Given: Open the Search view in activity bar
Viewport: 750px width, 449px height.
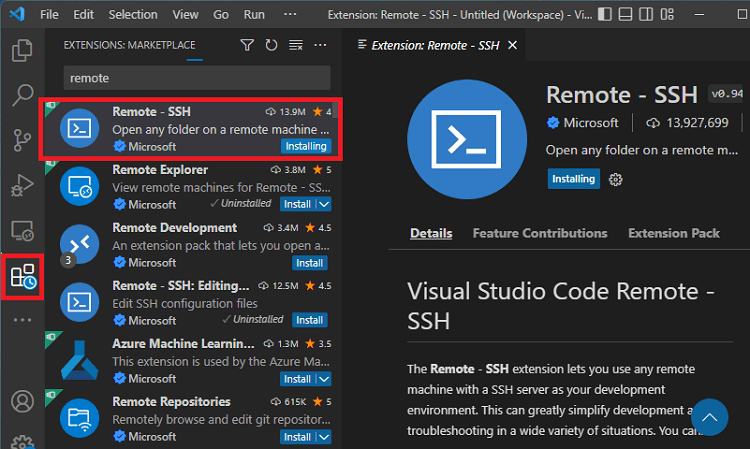Looking at the screenshot, I should (x=22, y=96).
